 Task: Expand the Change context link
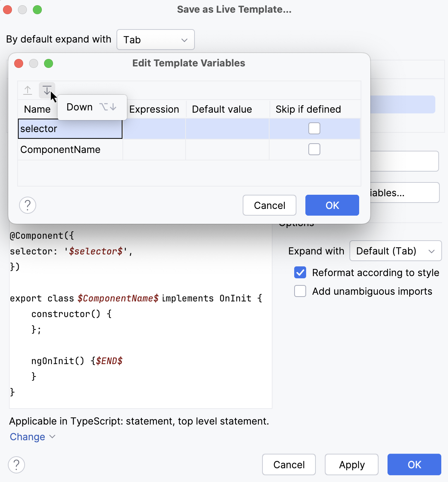(32, 437)
